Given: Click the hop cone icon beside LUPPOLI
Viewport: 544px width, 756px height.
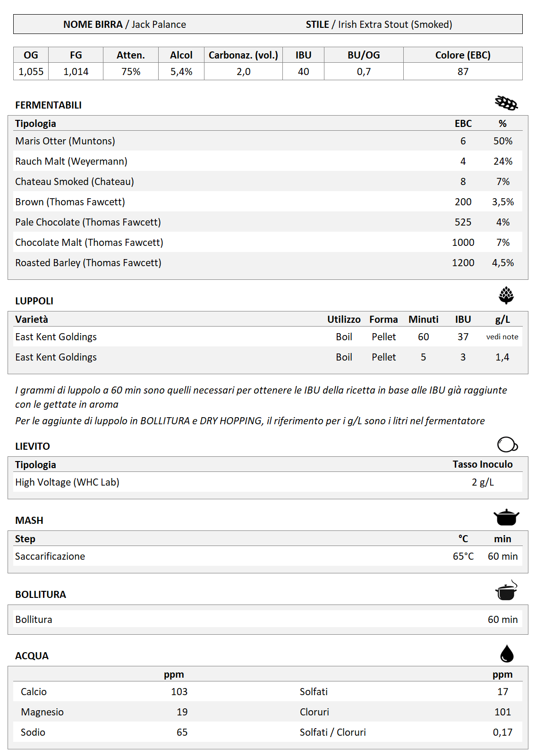Looking at the screenshot, I should click(x=506, y=295).
